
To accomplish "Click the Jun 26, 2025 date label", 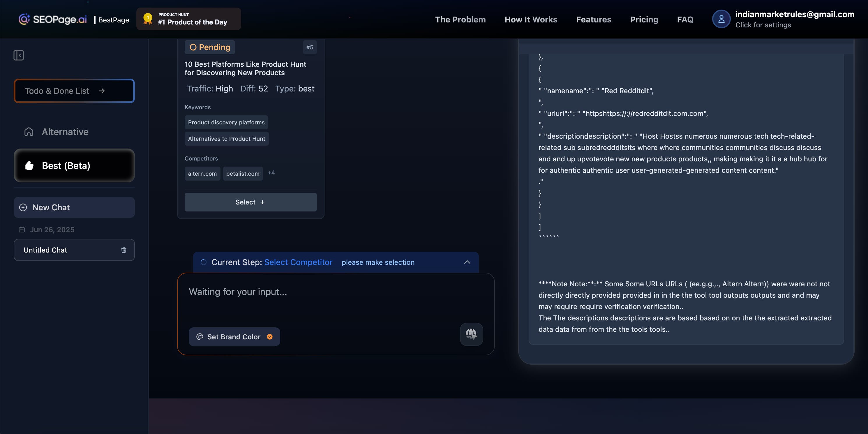I will pyautogui.click(x=52, y=230).
